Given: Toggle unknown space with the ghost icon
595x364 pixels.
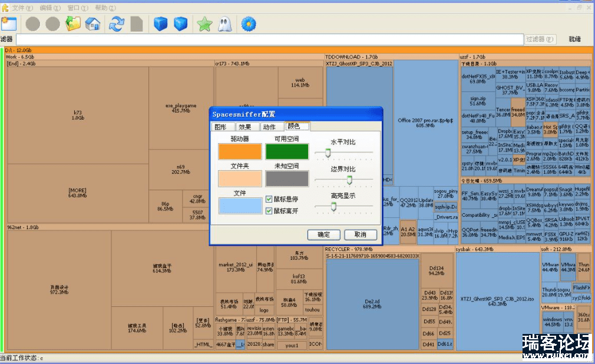Looking at the screenshot, I should [224, 24].
